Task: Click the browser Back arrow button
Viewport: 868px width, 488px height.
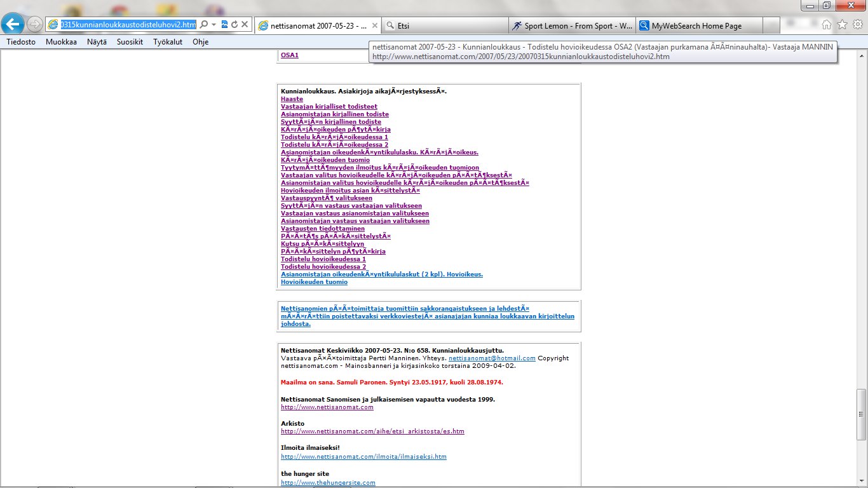Action: 13,24
